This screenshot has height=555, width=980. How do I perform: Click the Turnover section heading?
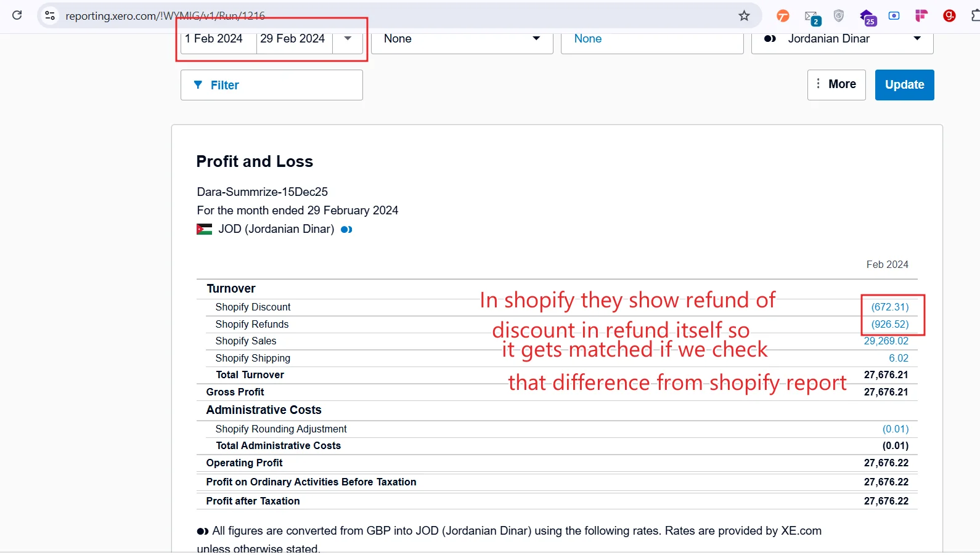coord(231,288)
